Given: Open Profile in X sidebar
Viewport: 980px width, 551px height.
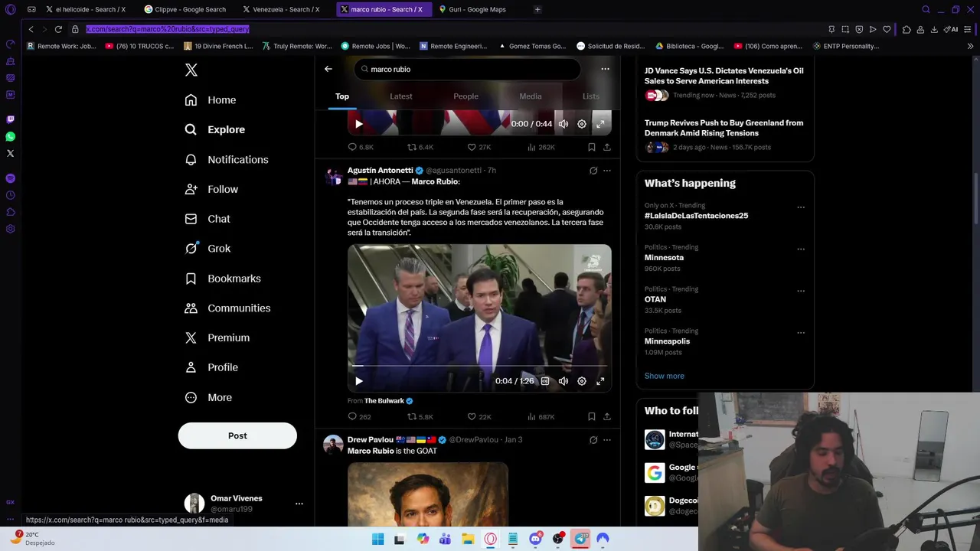Looking at the screenshot, I should click(211, 367).
